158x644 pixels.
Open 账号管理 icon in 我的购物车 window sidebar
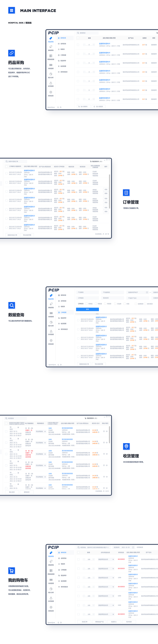point(51,598)
